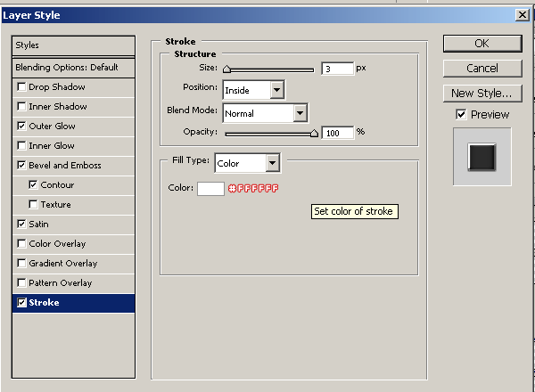Disable the Outer Glow checkbox
This screenshot has width=535, height=392.
click(x=21, y=127)
